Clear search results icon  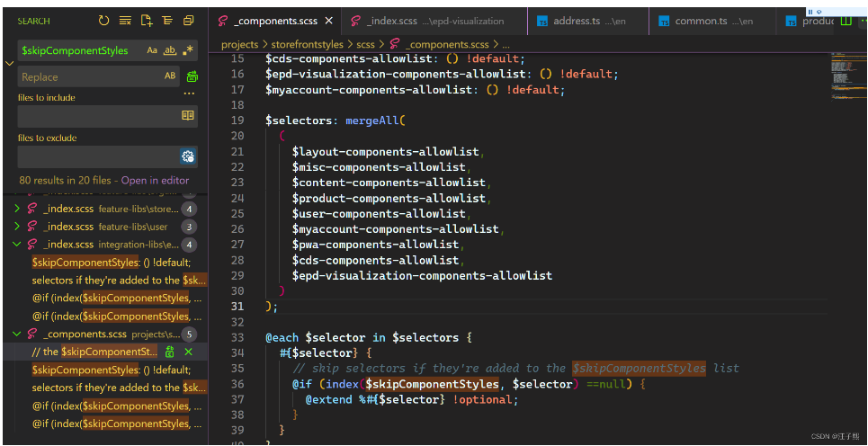click(125, 21)
